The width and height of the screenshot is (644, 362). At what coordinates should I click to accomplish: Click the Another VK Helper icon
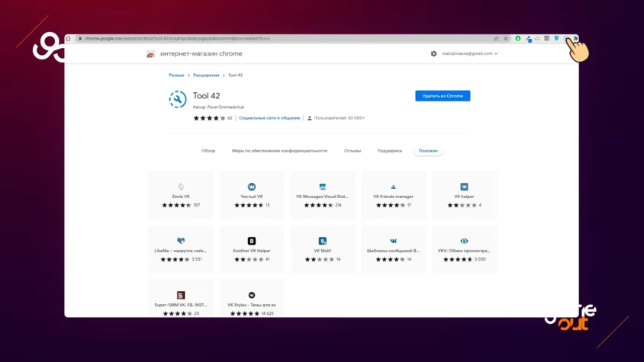point(252,241)
